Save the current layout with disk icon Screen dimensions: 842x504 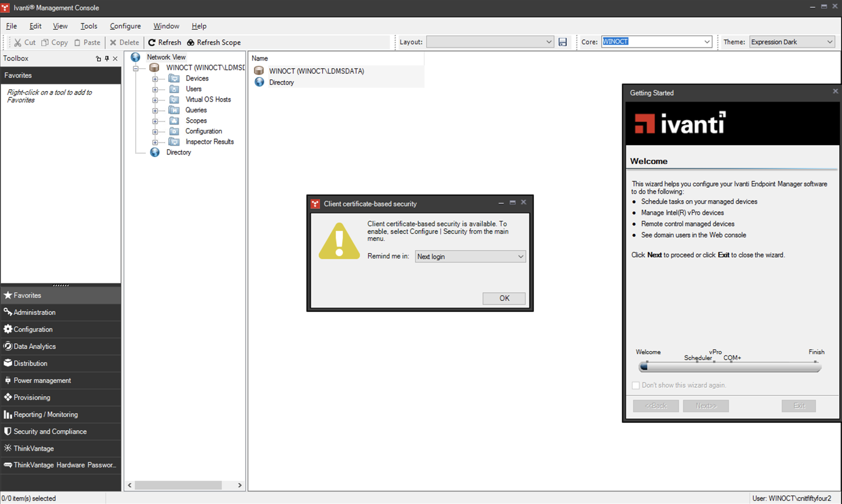point(563,42)
